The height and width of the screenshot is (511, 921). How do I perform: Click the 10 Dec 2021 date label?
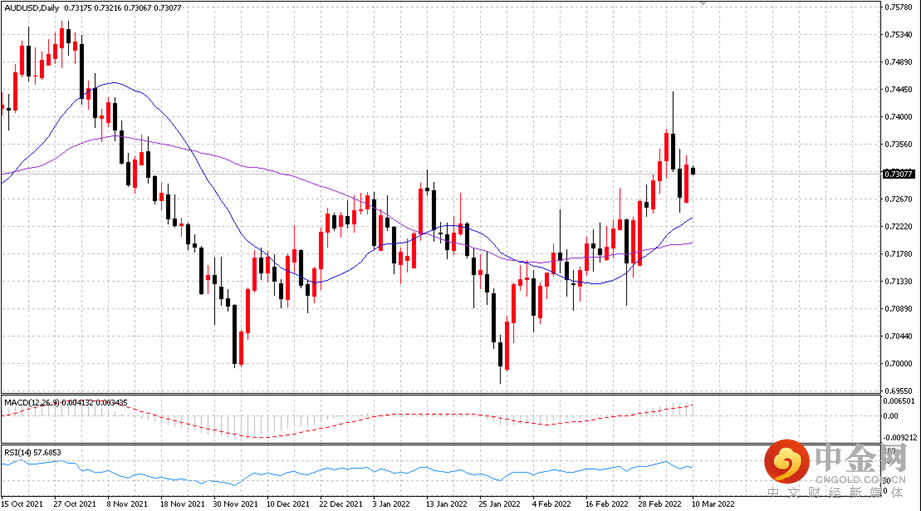click(288, 504)
